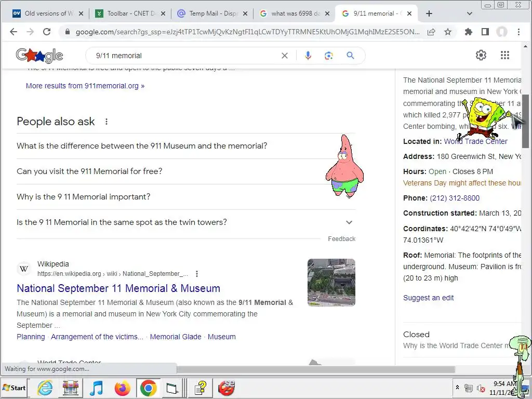
Task: Expand 'Can you visit the 911 Memorial for free?'
Action: (x=186, y=171)
